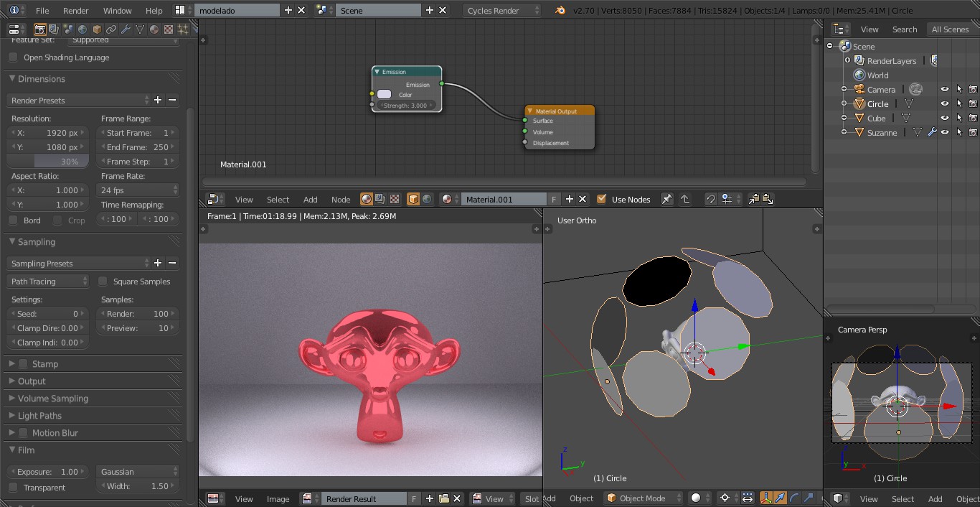Enable the Stamp panel checkbox
The height and width of the screenshot is (507, 980).
click(x=23, y=364)
